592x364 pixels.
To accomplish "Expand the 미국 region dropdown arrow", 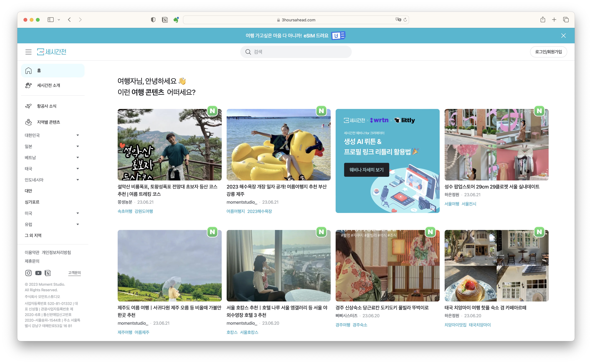I will [x=78, y=213].
